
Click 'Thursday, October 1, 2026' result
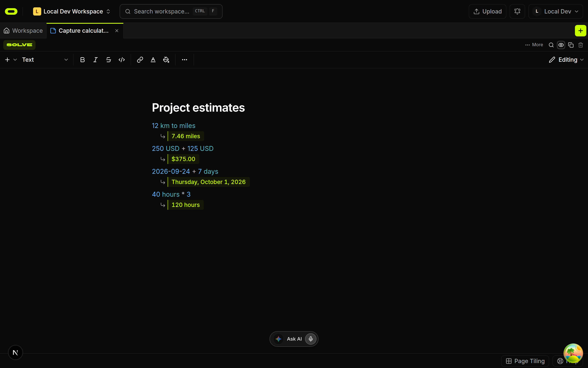[208, 182]
